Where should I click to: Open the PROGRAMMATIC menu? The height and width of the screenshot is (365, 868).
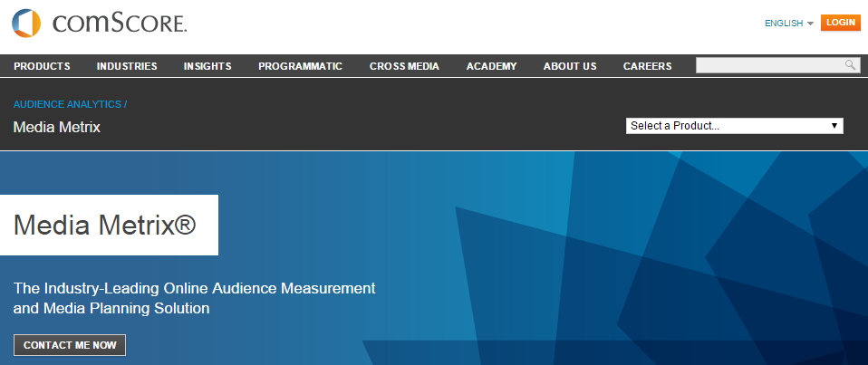coord(301,66)
